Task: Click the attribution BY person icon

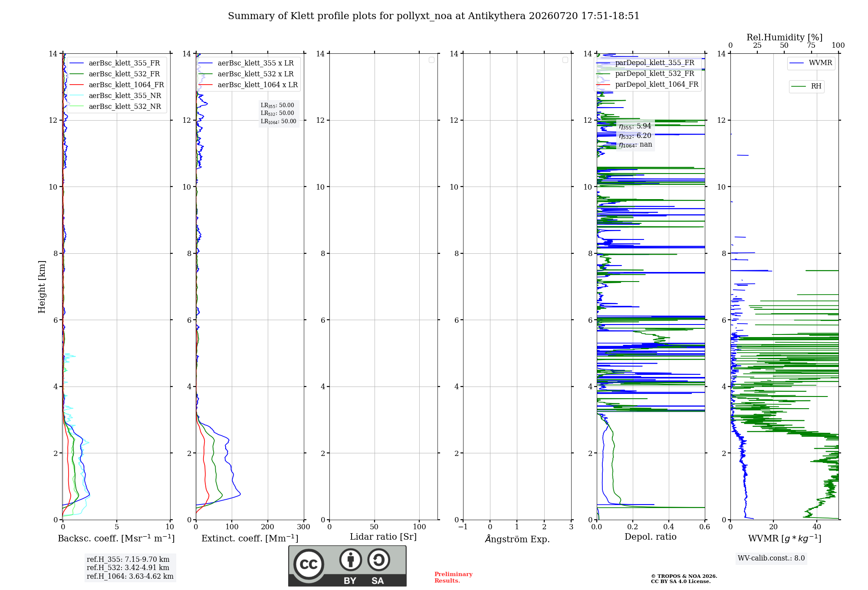Action: [351, 560]
